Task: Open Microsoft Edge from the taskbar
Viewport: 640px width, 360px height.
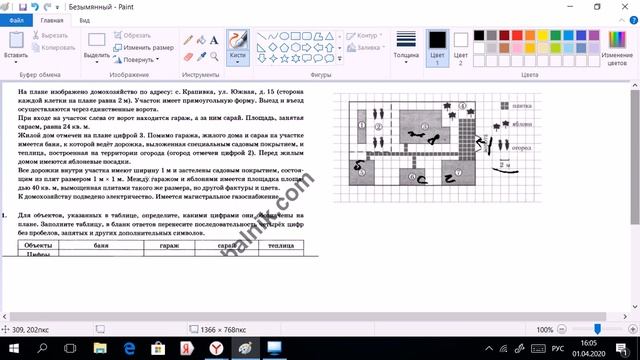Action: tap(129, 349)
